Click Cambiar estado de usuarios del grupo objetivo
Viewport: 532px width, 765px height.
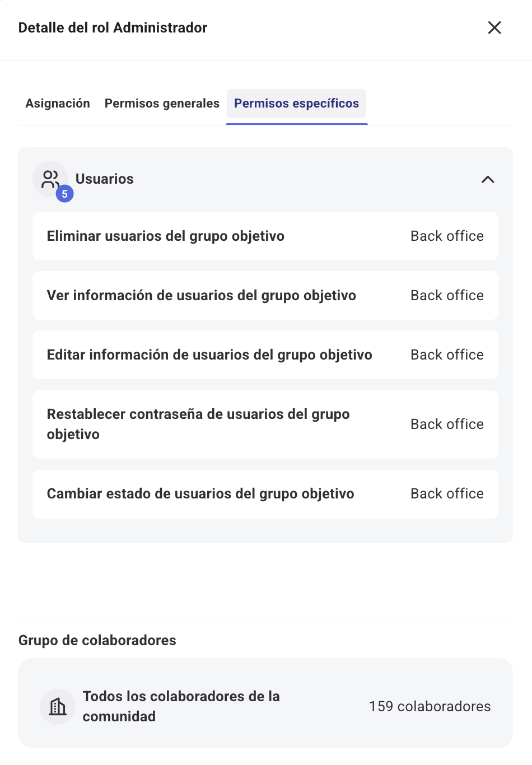pos(200,493)
